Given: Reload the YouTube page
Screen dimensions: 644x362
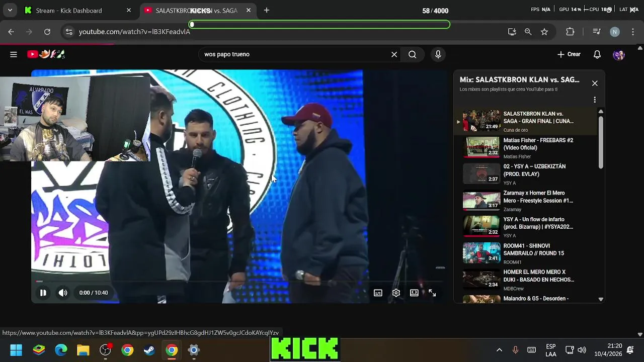Looking at the screenshot, I should click(x=47, y=32).
